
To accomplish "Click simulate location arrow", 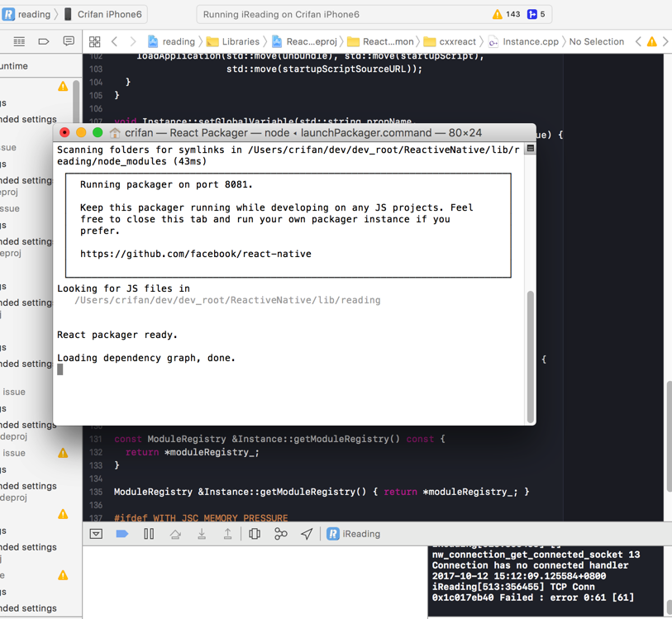I will pyautogui.click(x=307, y=534).
